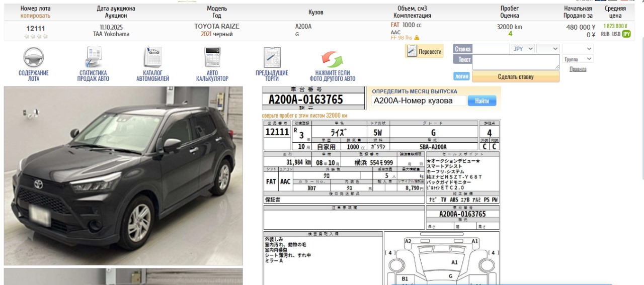The width and height of the screenshot is (644, 285).
Task: Open the empty dropdown right of JPY
Action: [548, 49]
